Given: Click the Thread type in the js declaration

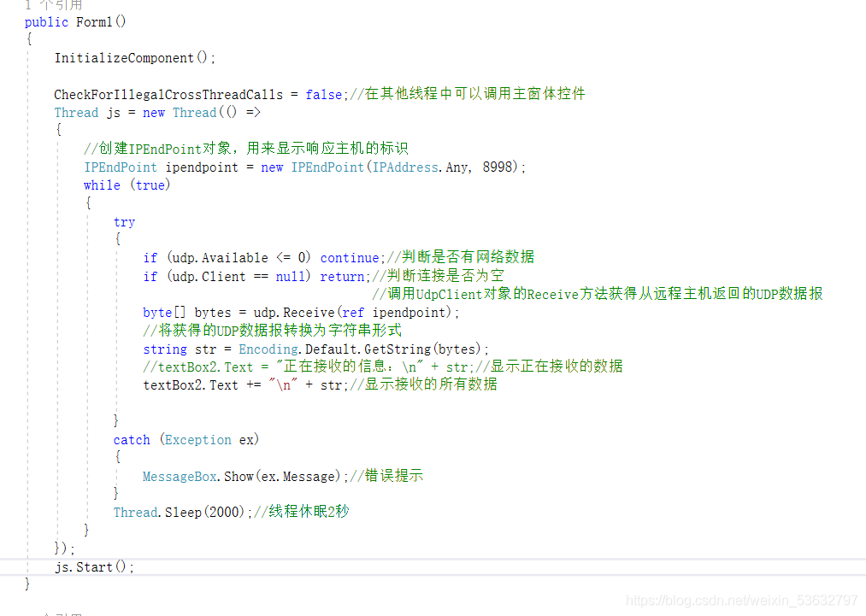Looking at the screenshot, I should (76, 112).
